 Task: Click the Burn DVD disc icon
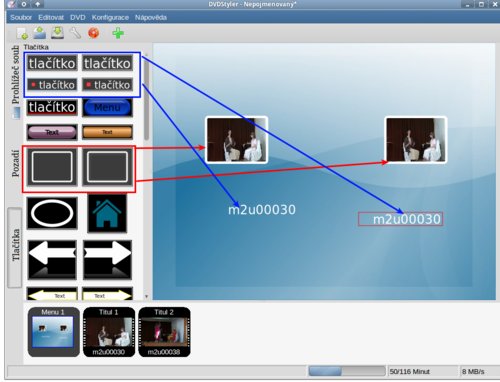coord(94,33)
